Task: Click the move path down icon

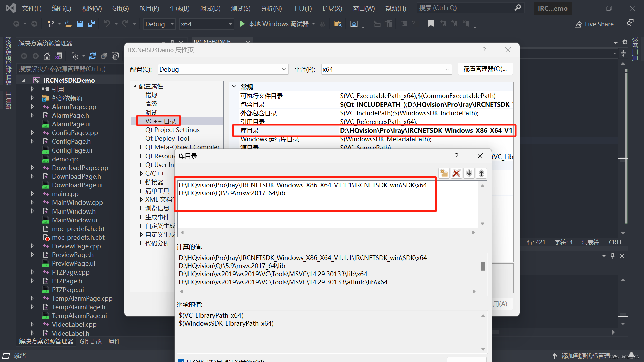Action: 469,173
